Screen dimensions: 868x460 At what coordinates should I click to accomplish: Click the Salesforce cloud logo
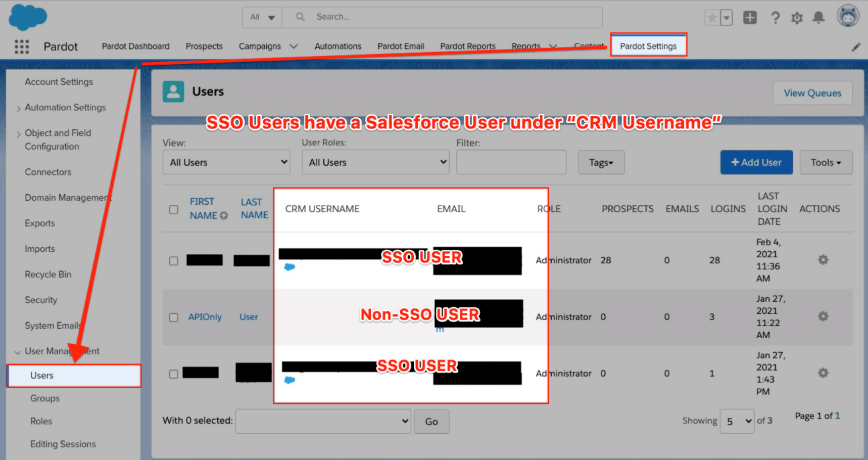pos(28,17)
